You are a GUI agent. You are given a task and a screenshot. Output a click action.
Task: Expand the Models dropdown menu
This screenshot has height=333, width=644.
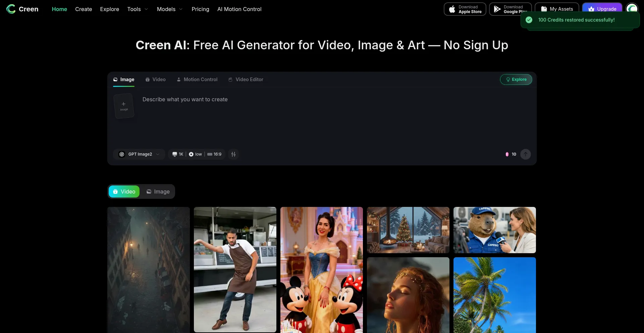[170, 9]
